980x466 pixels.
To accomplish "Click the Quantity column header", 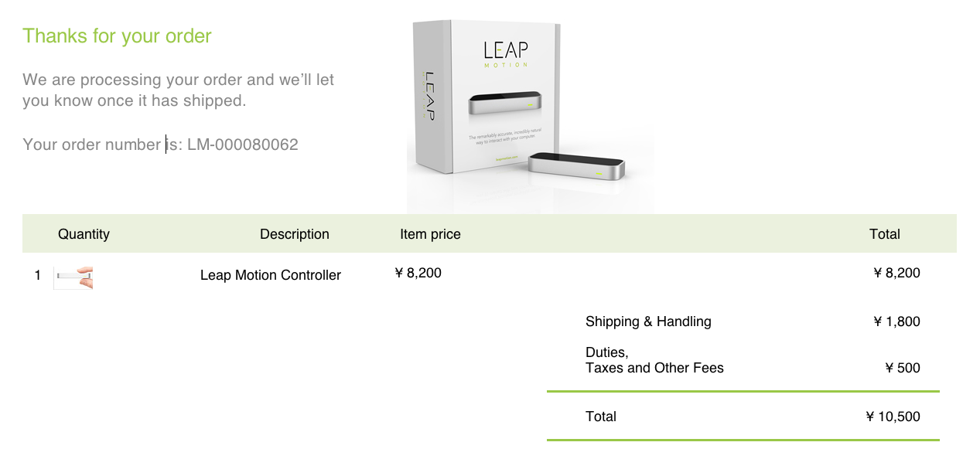I will tap(84, 234).
